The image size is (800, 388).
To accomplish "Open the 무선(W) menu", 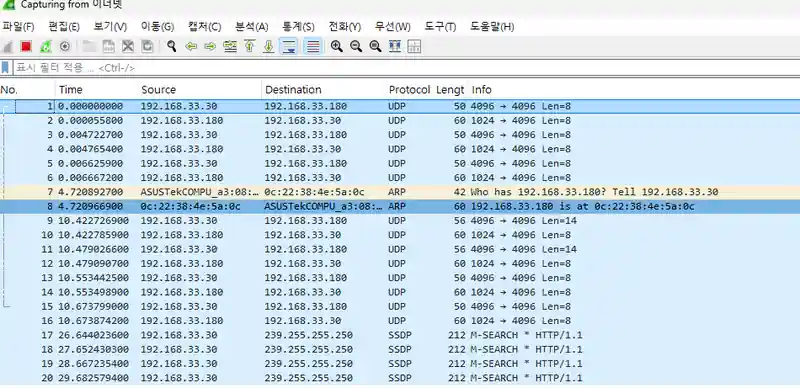I will [392, 27].
